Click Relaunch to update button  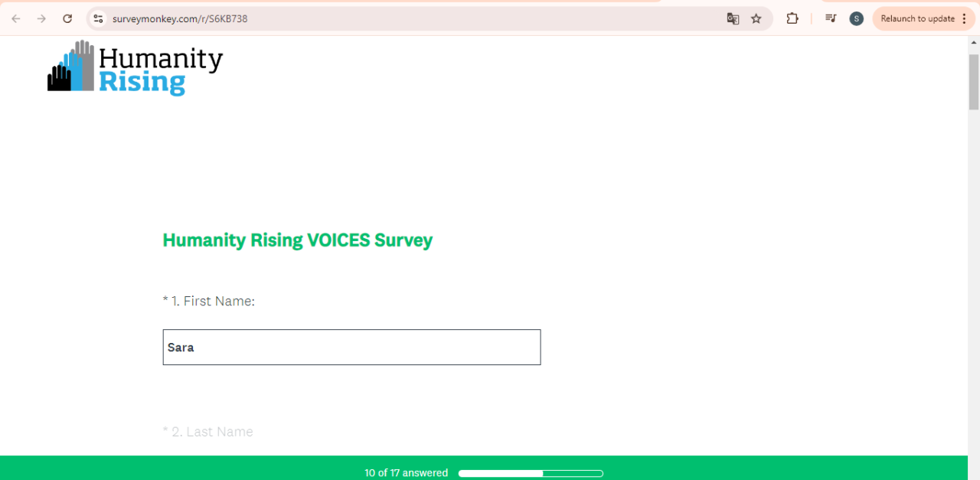(x=917, y=18)
